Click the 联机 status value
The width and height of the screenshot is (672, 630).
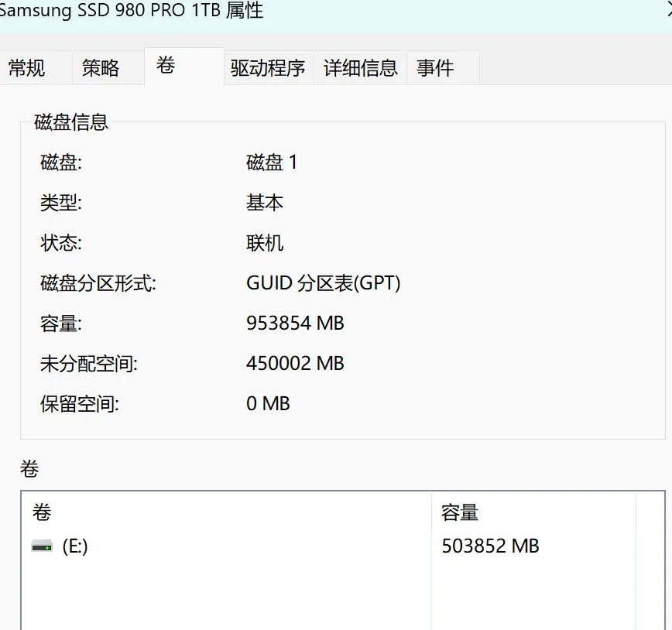(x=265, y=243)
